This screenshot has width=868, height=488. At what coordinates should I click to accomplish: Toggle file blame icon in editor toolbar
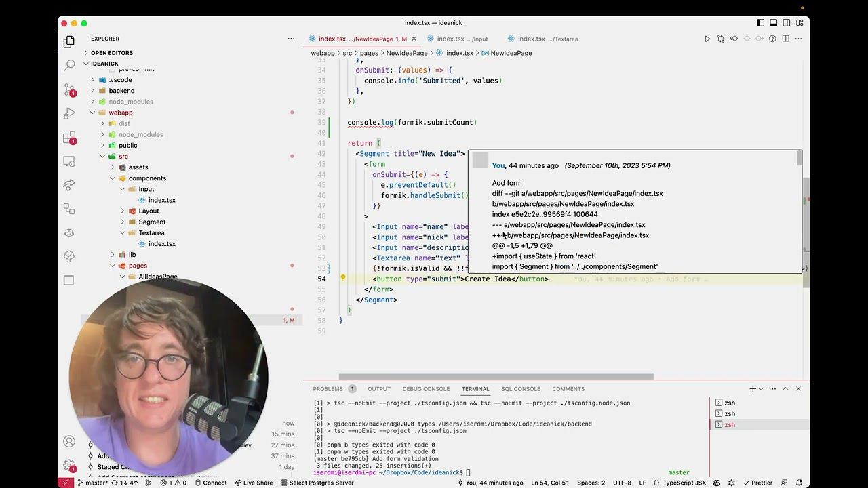pos(772,39)
